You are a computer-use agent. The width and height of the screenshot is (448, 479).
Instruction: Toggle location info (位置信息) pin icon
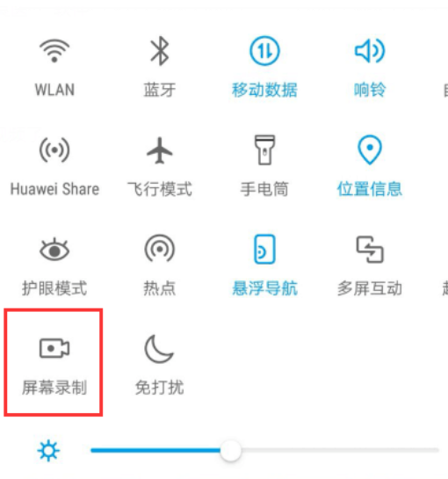tap(370, 149)
